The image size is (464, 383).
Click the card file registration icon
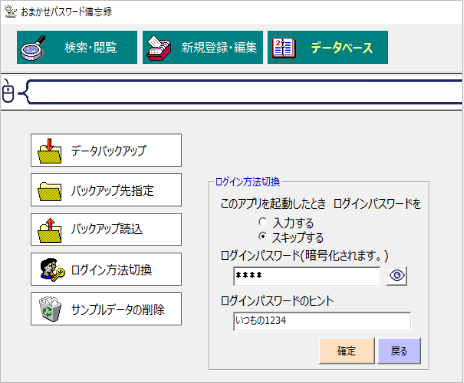click(159, 48)
